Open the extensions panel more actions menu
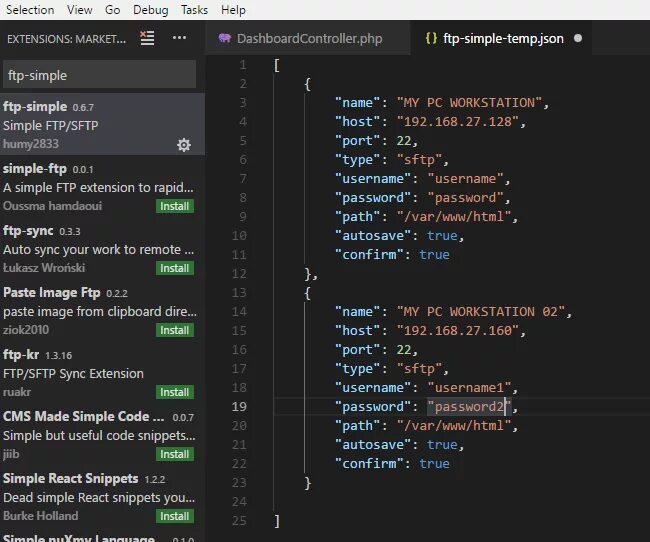Viewport: 650px width, 542px height. pos(179,38)
